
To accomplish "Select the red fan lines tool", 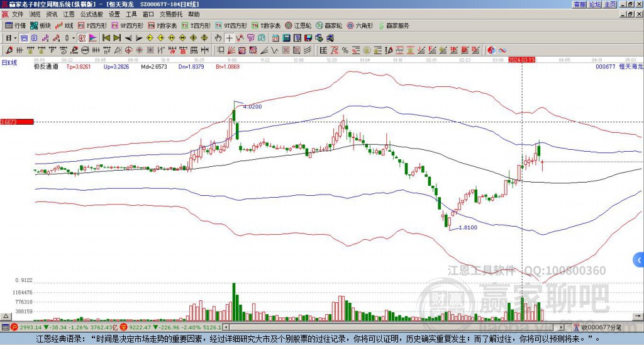I will pyautogui.click(x=231, y=50).
